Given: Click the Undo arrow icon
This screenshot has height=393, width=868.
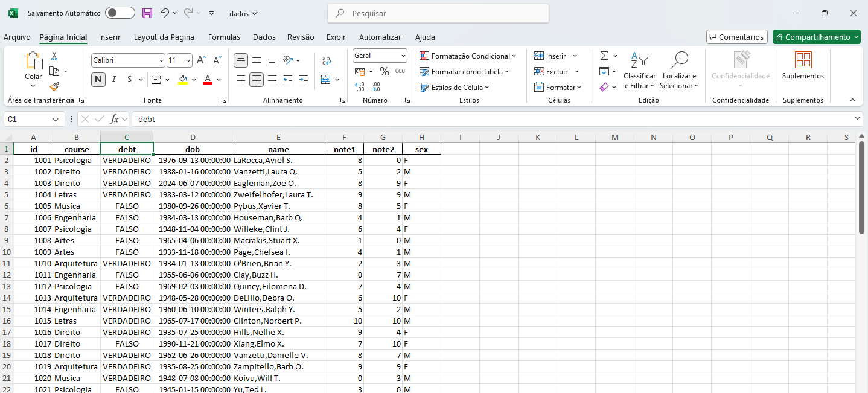Looking at the screenshot, I should (x=165, y=13).
